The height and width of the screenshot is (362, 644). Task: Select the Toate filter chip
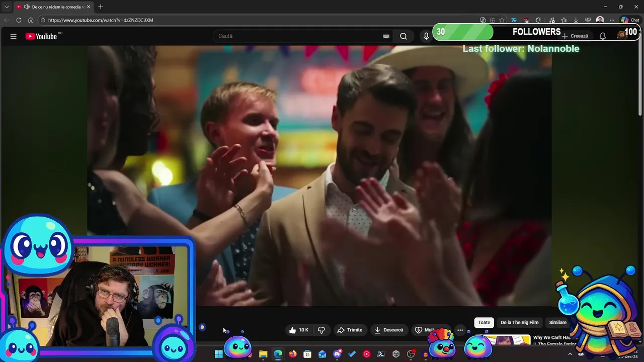(x=484, y=323)
